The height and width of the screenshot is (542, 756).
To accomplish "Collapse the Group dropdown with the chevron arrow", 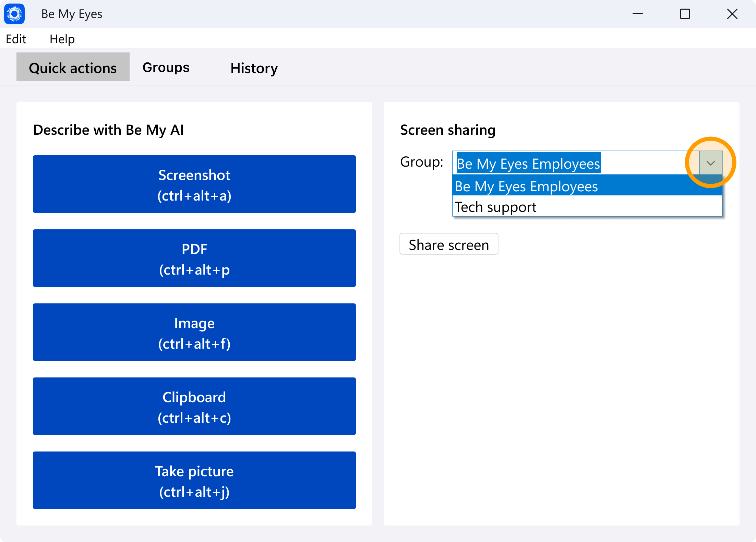I will 711,163.
